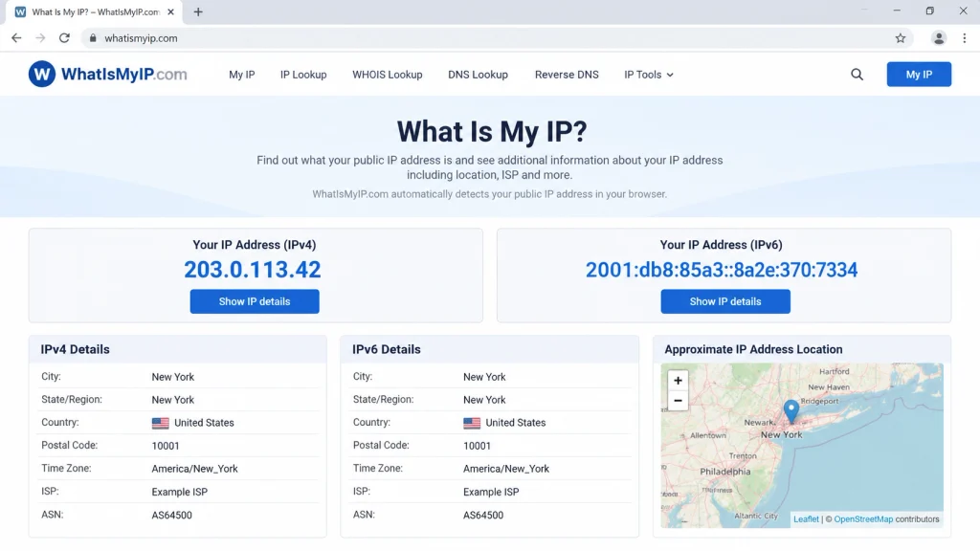Open the My IP nav item

242,75
